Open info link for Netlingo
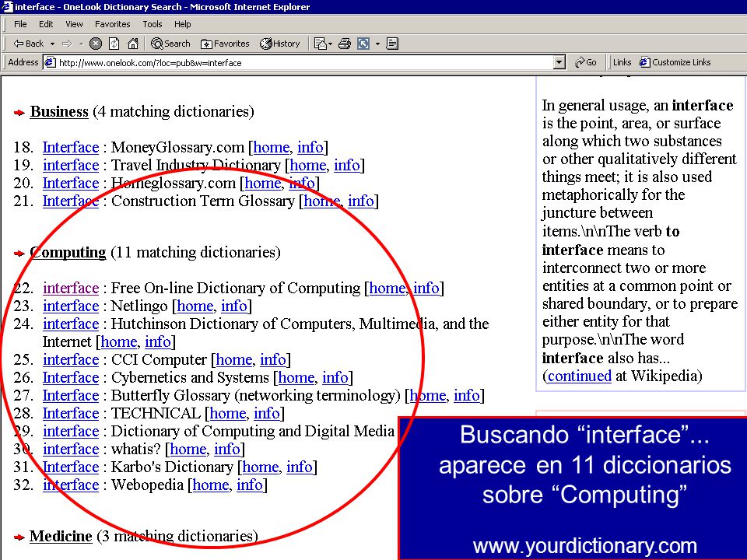 234,306
